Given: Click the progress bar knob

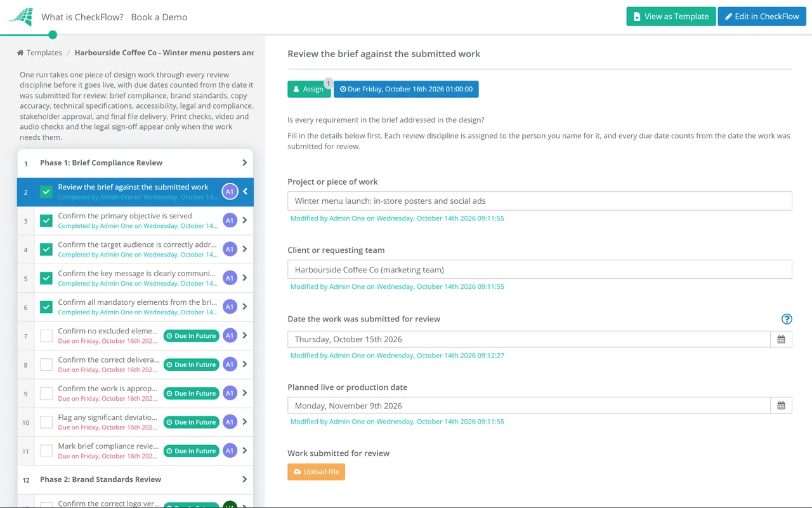Looking at the screenshot, I should (x=53, y=35).
